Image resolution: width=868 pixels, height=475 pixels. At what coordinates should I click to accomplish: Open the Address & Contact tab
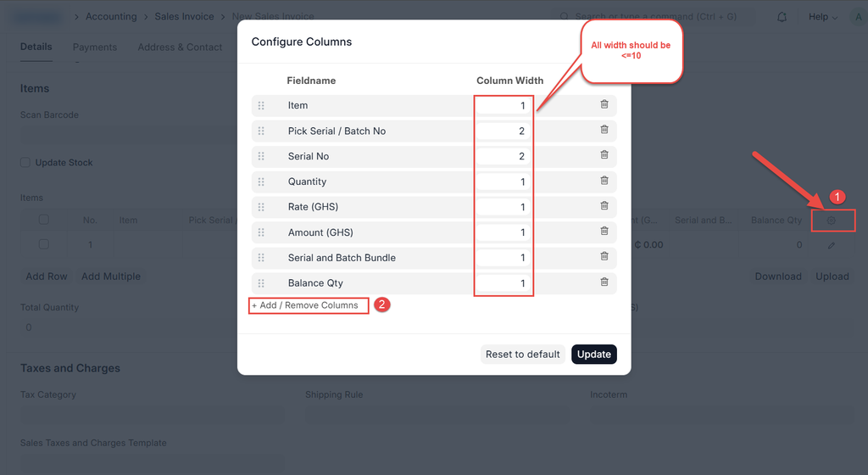(x=180, y=47)
